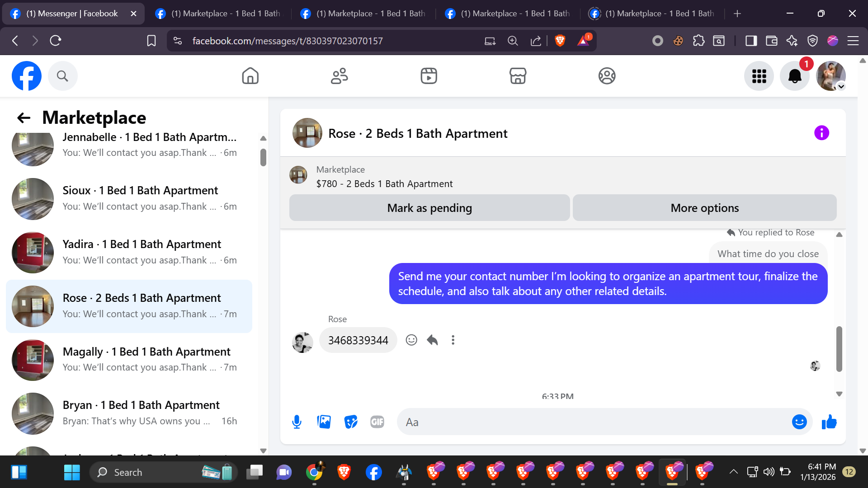Screen dimensions: 868x488
Task: Reply to Rose's phone number message
Action: click(x=432, y=340)
